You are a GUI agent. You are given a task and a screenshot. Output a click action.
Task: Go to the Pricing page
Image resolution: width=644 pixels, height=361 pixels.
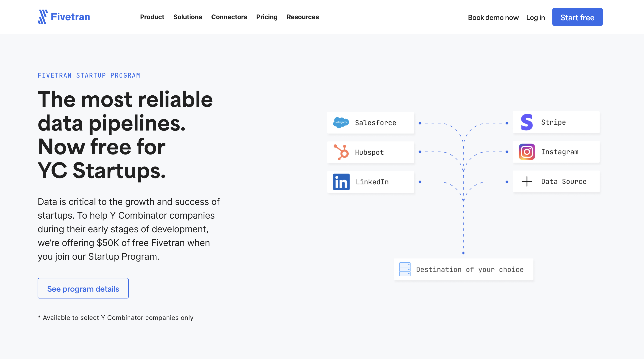pos(267,17)
